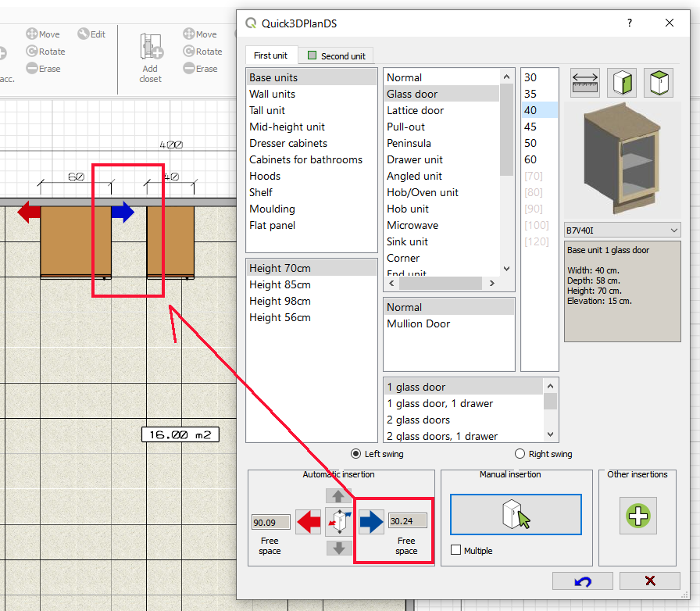
Task: Click the blue arrow on the floor plan
Action: (x=123, y=212)
